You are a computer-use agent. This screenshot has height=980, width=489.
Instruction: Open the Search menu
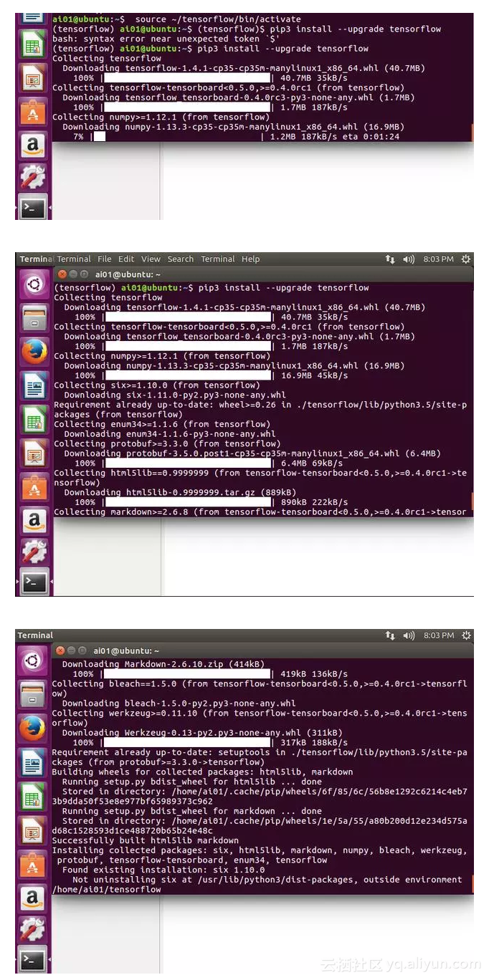tap(181, 259)
